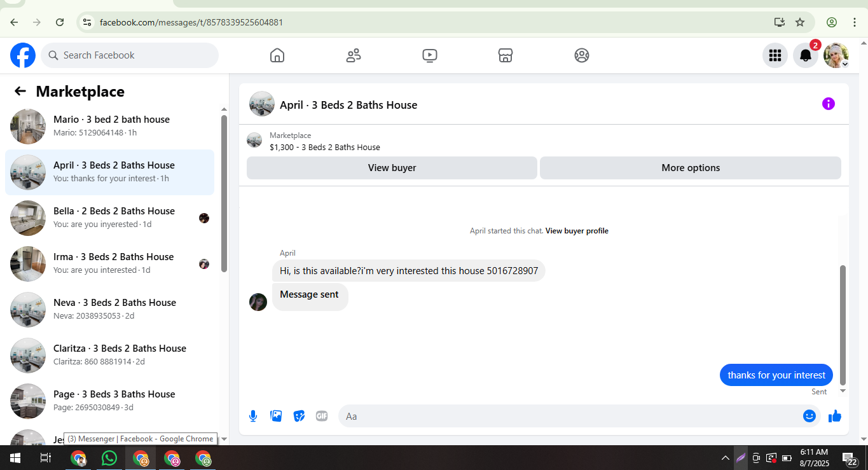The image size is (868, 470).
Task: Choose a GIF with the GIF icon
Action: coord(322,416)
